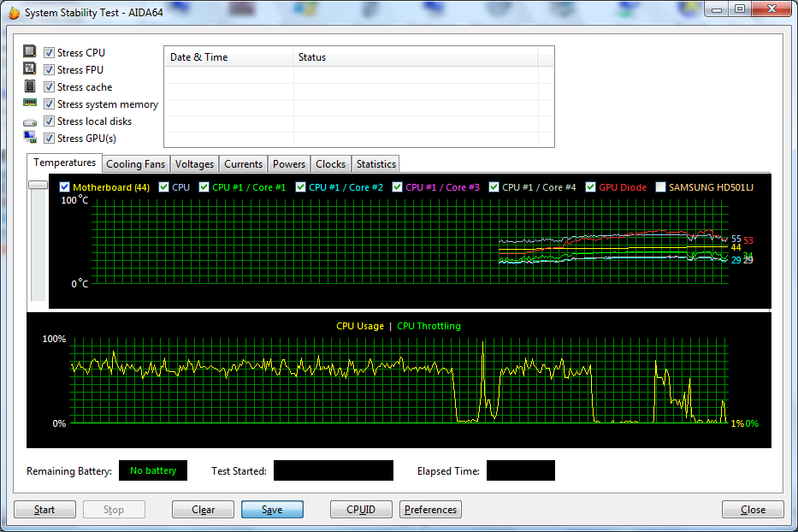Click the Date & Time column header
798x532 pixels.
point(228,57)
